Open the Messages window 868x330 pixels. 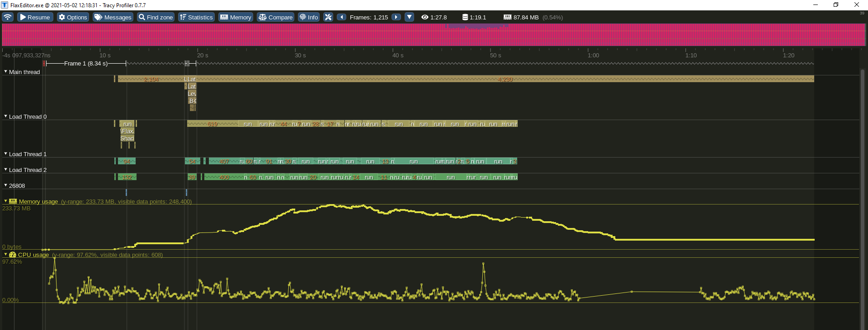113,17
